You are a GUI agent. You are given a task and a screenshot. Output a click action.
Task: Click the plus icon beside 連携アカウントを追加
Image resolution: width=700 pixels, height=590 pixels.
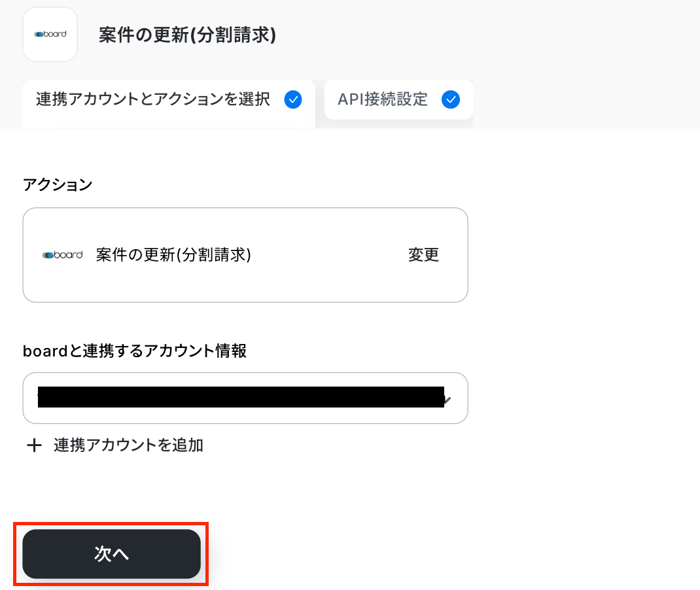tap(33, 446)
